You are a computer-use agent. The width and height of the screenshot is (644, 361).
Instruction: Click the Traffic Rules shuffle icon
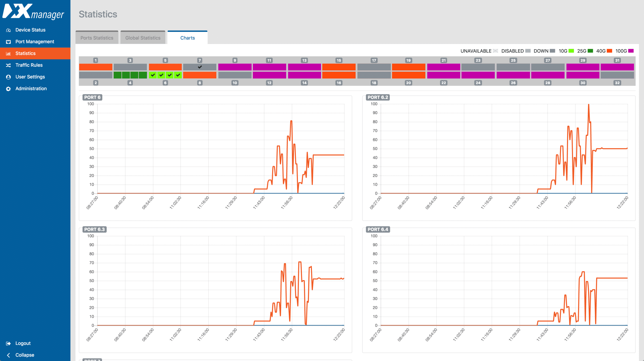8,65
